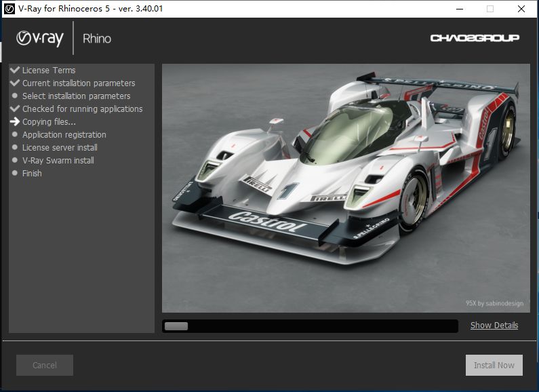Click bullet beside Finish step
539x392 pixels.
(14, 173)
